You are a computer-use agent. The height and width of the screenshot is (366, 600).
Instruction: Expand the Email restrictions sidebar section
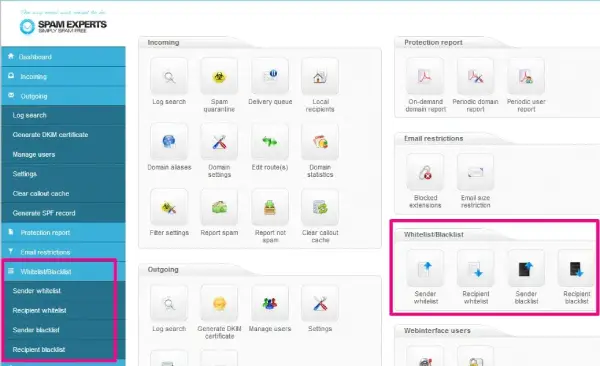coord(64,252)
